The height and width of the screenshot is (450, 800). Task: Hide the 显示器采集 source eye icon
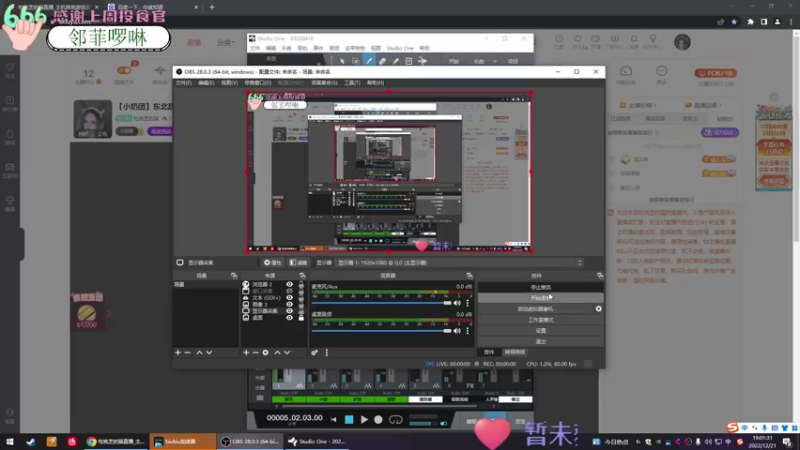(x=289, y=311)
